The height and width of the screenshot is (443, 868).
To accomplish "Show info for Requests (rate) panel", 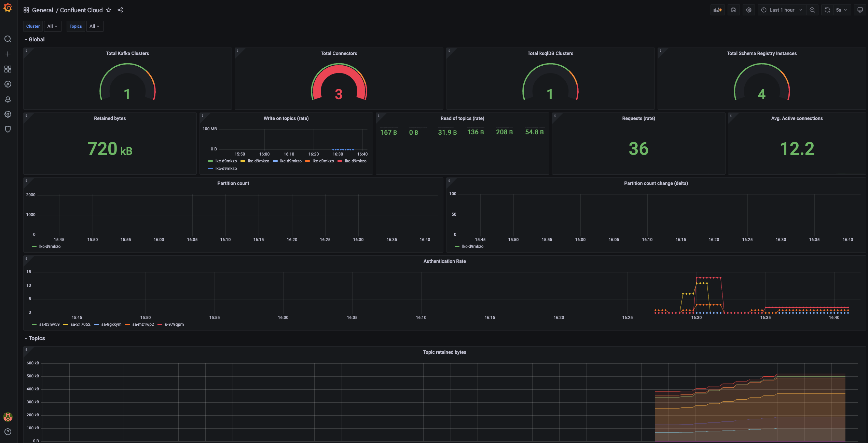I will pos(555,116).
